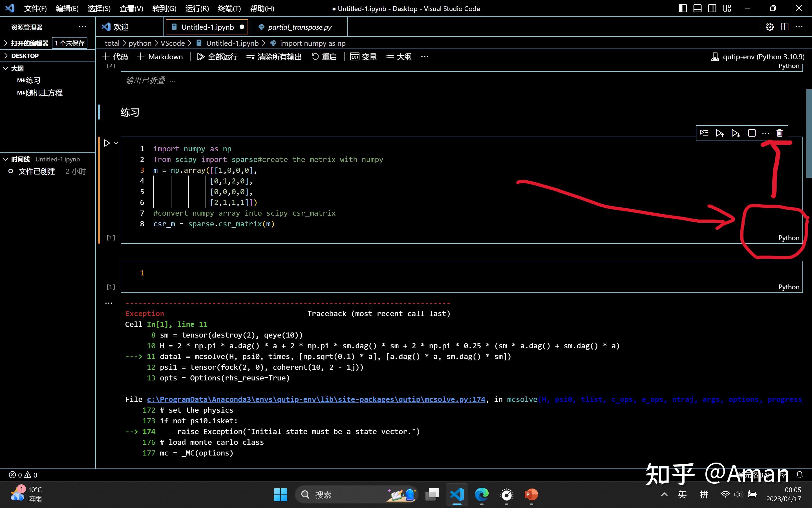This screenshot has height=508, width=812.
Task: Select kernel qutip-env (Python 3.10.9)
Action: click(x=758, y=57)
